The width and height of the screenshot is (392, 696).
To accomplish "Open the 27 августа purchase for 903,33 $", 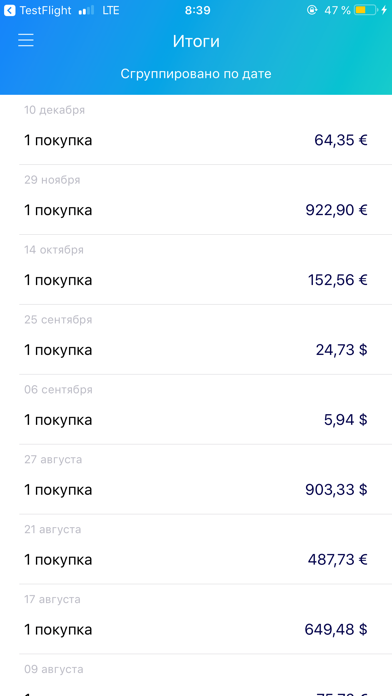I will pyautogui.click(x=196, y=479).
